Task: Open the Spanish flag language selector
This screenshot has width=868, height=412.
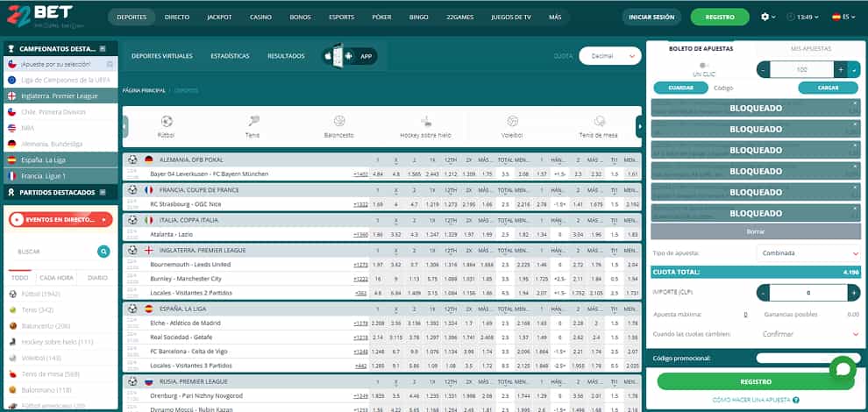Action: (843, 18)
